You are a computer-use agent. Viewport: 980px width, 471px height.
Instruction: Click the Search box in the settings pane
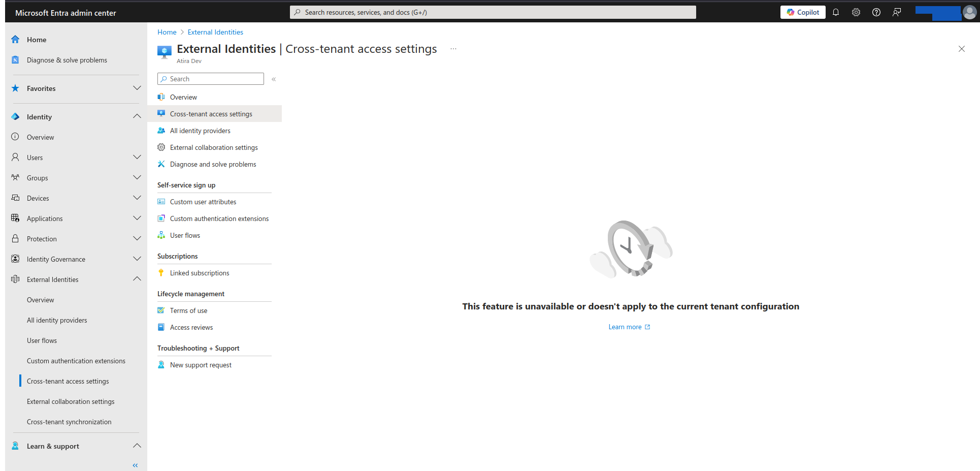point(210,78)
